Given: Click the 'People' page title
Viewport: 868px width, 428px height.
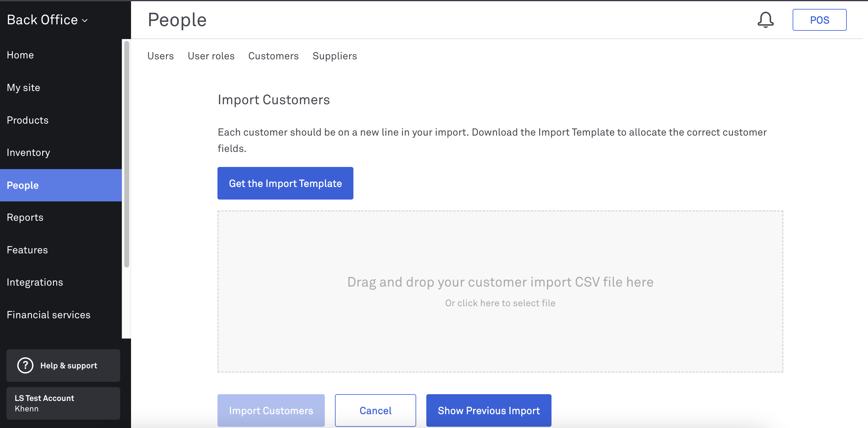Looking at the screenshot, I should (177, 20).
